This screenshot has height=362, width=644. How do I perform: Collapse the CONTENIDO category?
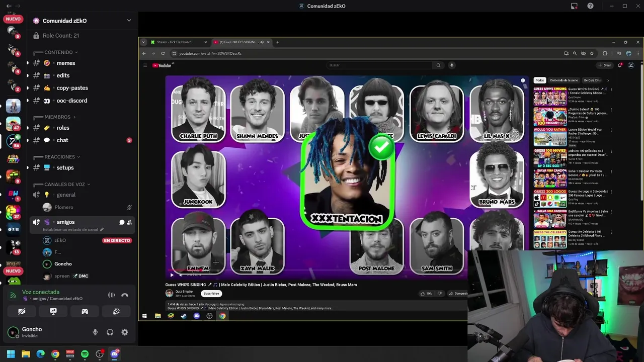pos(55,52)
